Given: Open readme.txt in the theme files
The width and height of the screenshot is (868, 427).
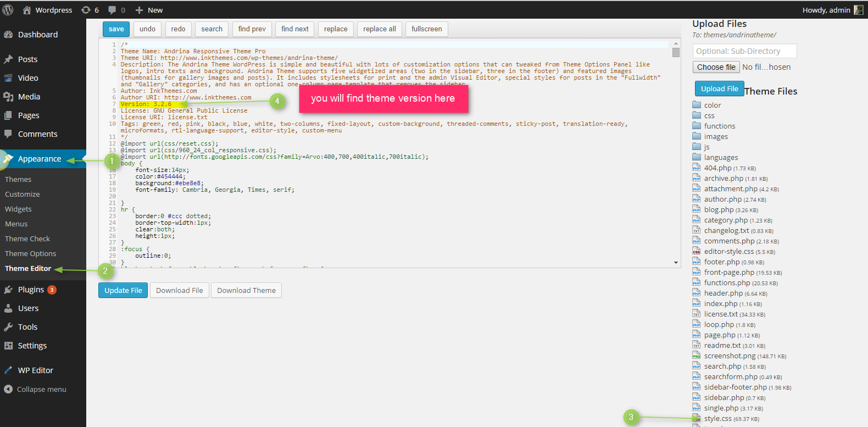Looking at the screenshot, I should [722, 345].
